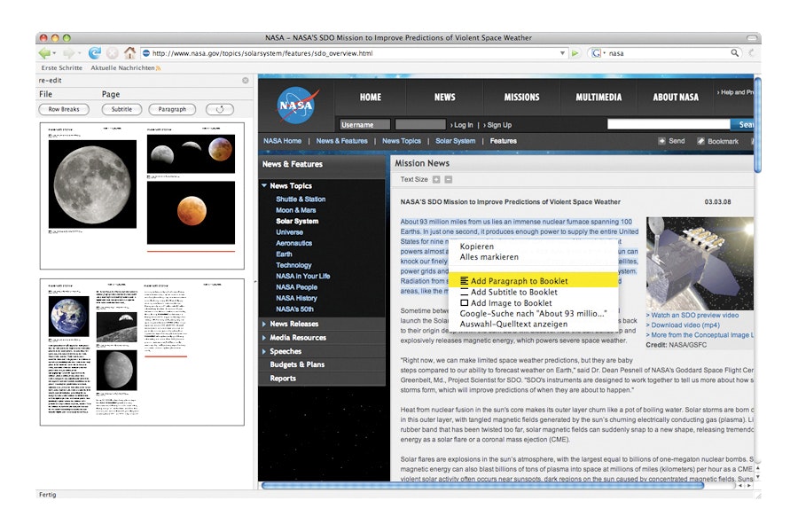Click the browser Back arrow button

click(45, 53)
